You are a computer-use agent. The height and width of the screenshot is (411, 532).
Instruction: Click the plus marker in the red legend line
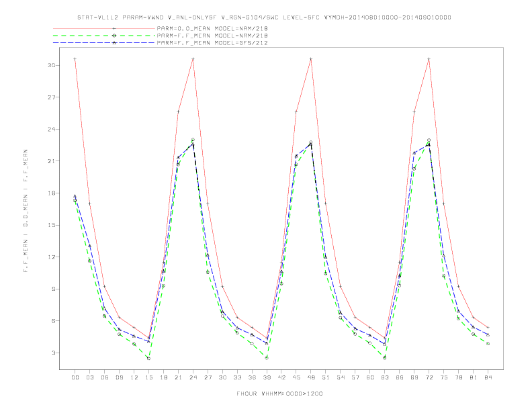click(x=114, y=28)
